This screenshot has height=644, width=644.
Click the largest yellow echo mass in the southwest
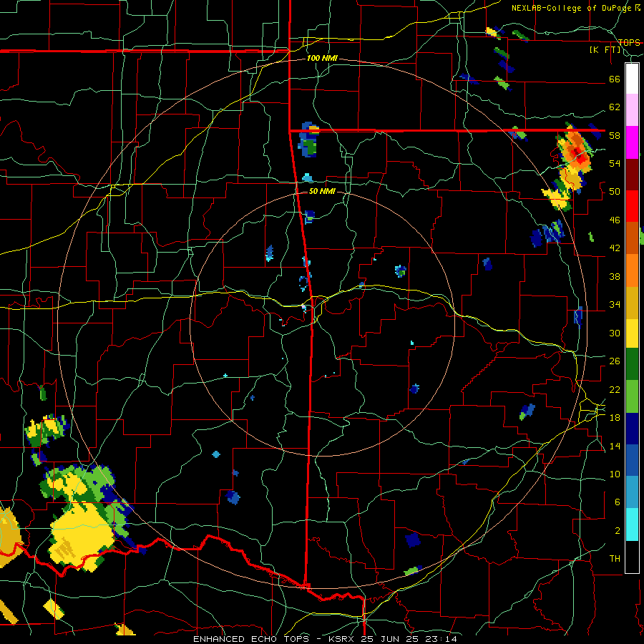[x=82, y=536]
